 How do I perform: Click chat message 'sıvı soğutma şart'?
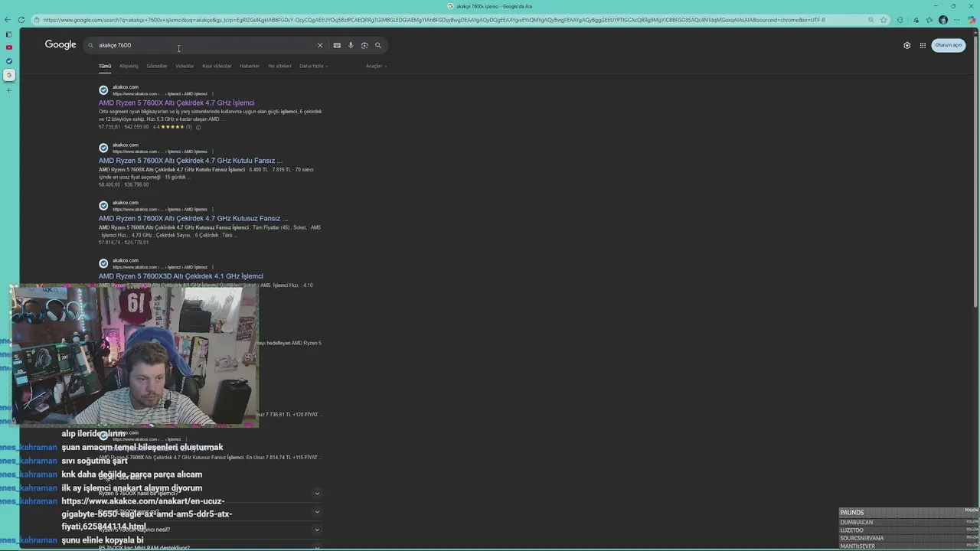(x=94, y=461)
